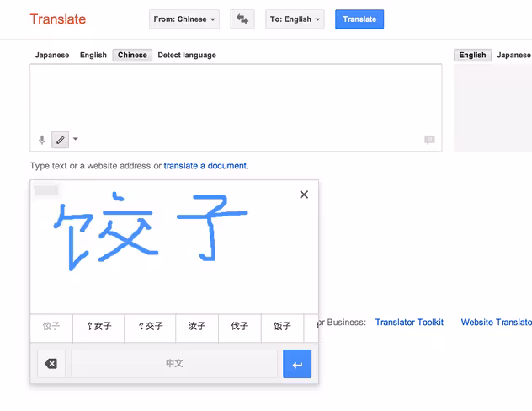Click the feedback speech bubble icon
532x411 pixels.
(429, 140)
